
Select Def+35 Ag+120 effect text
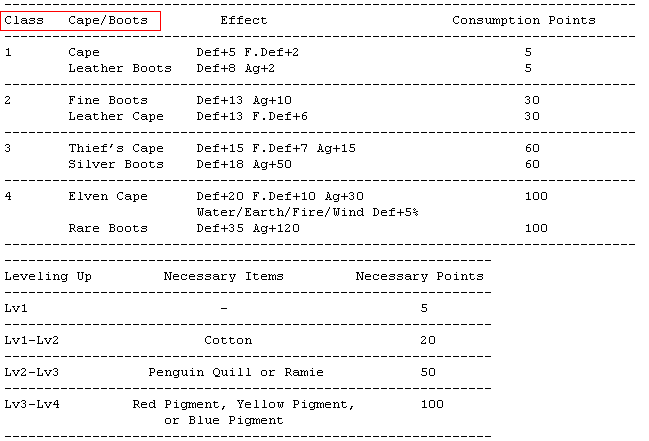coord(248,228)
